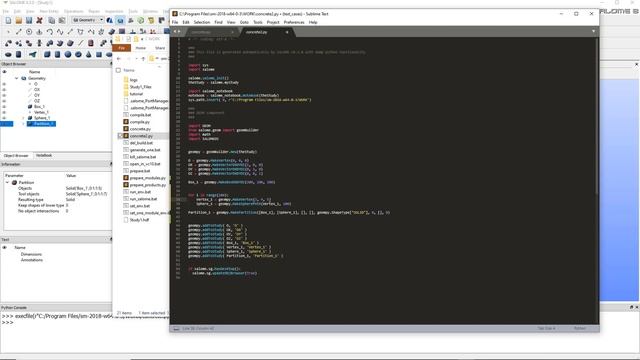The width and height of the screenshot is (640, 360).
Task: Open tab list dropdown arrow in Sublime Text
Action: click(x=593, y=31)
